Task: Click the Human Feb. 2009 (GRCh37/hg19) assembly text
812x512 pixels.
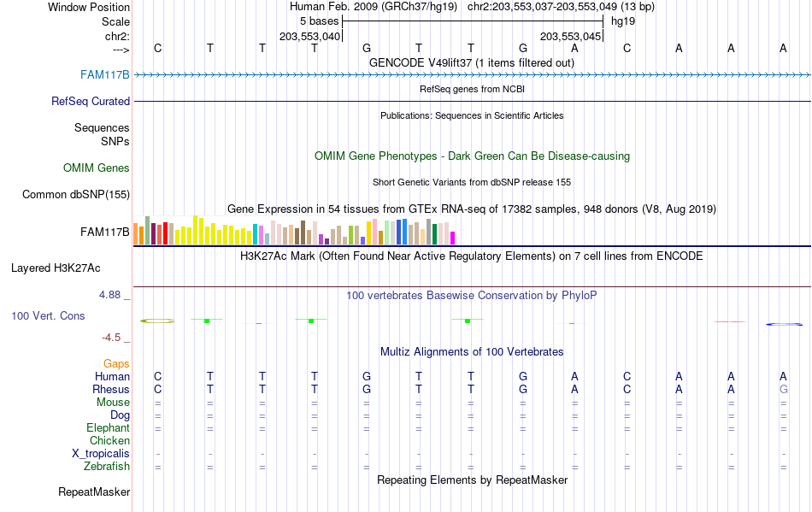Action: point(374,7)
